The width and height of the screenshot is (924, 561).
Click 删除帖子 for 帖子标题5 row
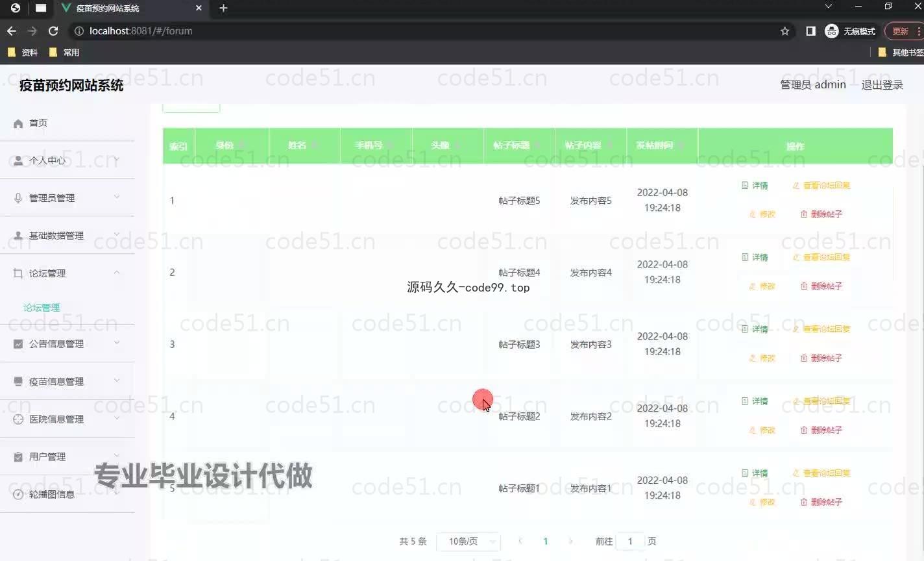coord(821,214)
